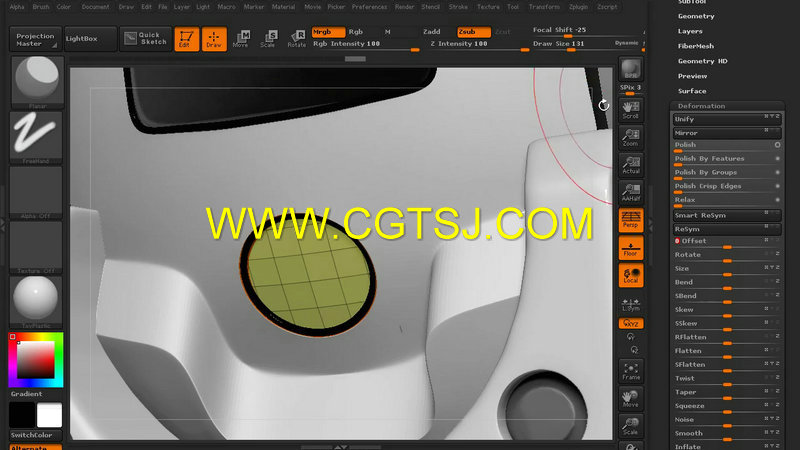
Task: Open the Render menu
Action: coord(404,7)
